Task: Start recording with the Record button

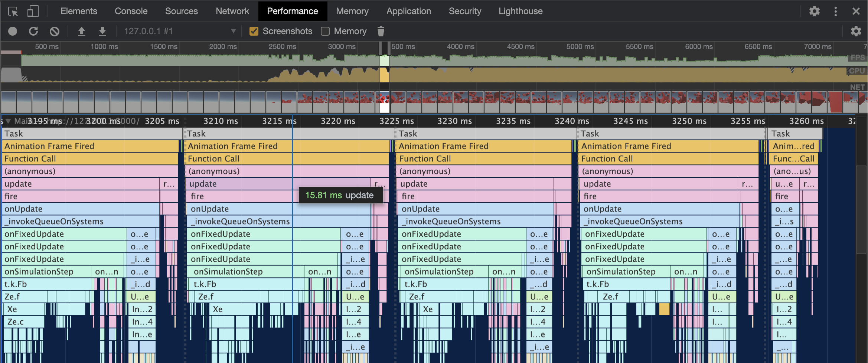Action: pos(13,31)
